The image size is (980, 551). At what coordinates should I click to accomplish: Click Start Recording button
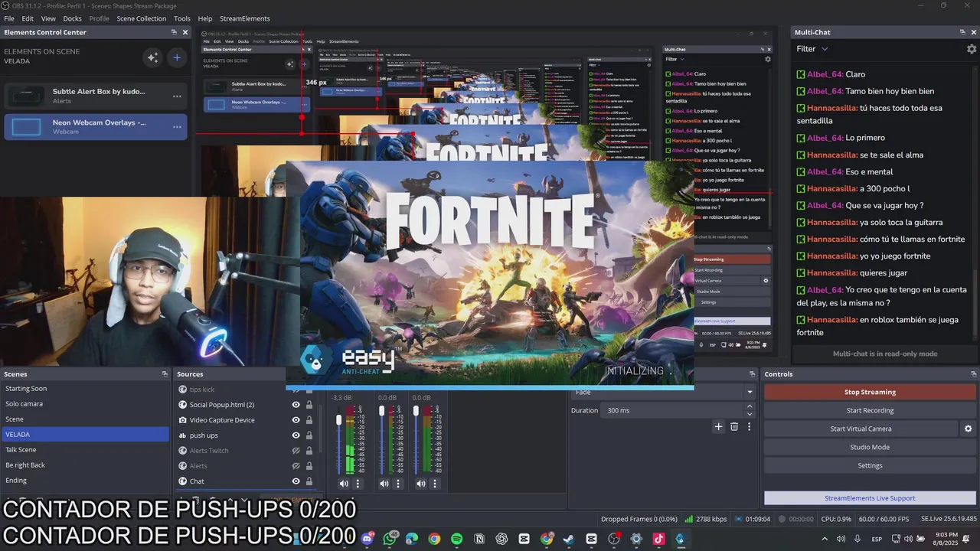[x=870, y=410]
